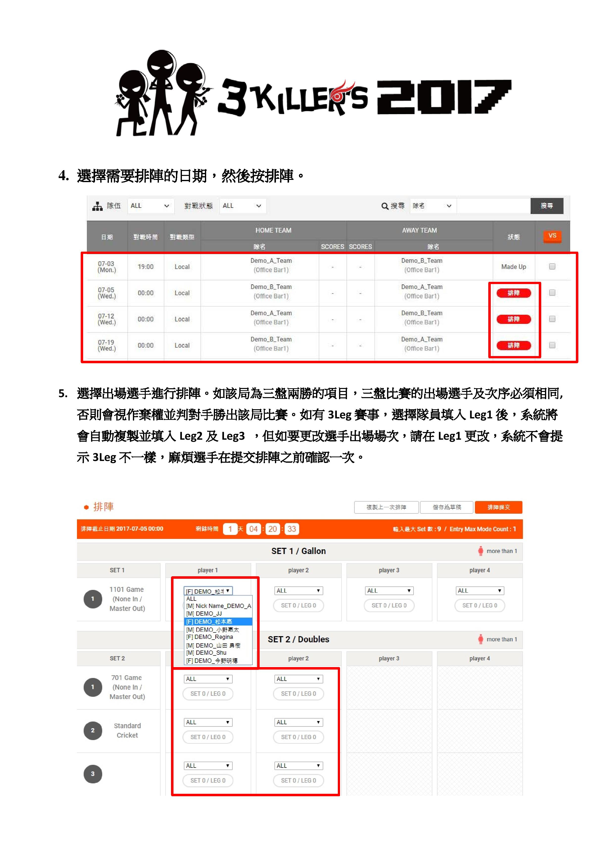Tick the checkbox for the 07-03 match
Screen dimensions: 614x868
[552, 266]
